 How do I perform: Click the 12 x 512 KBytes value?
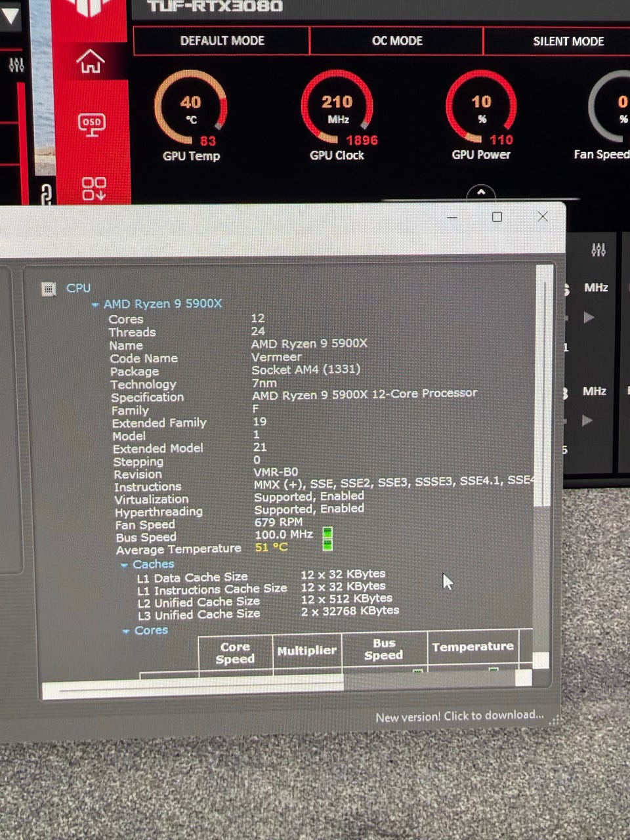click(x=346, y=598)
